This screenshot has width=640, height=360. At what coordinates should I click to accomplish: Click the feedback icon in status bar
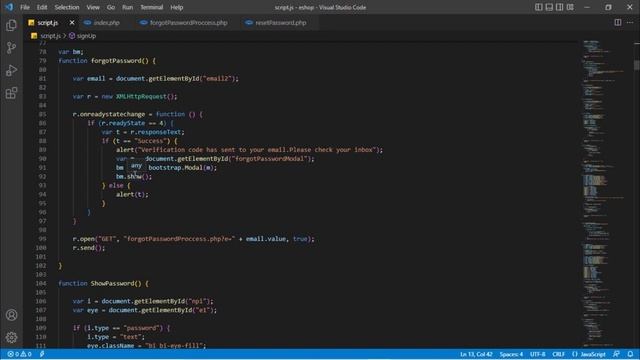616,354
